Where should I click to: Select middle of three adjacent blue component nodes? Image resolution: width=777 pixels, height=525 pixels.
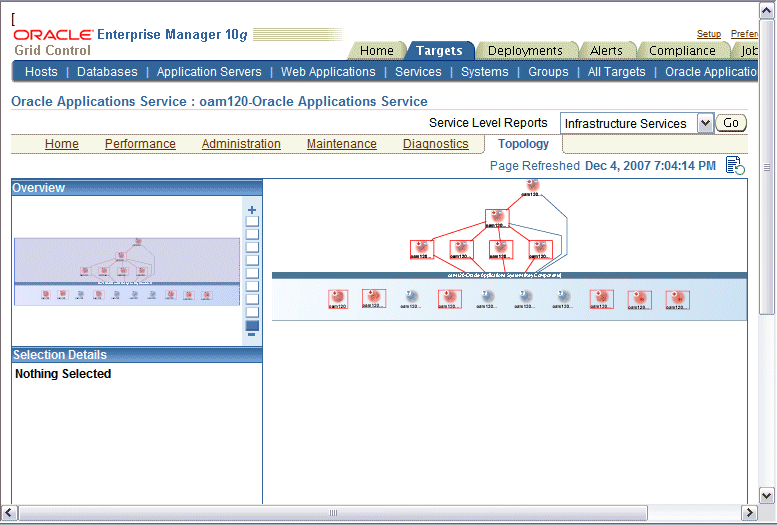point(525,298)
